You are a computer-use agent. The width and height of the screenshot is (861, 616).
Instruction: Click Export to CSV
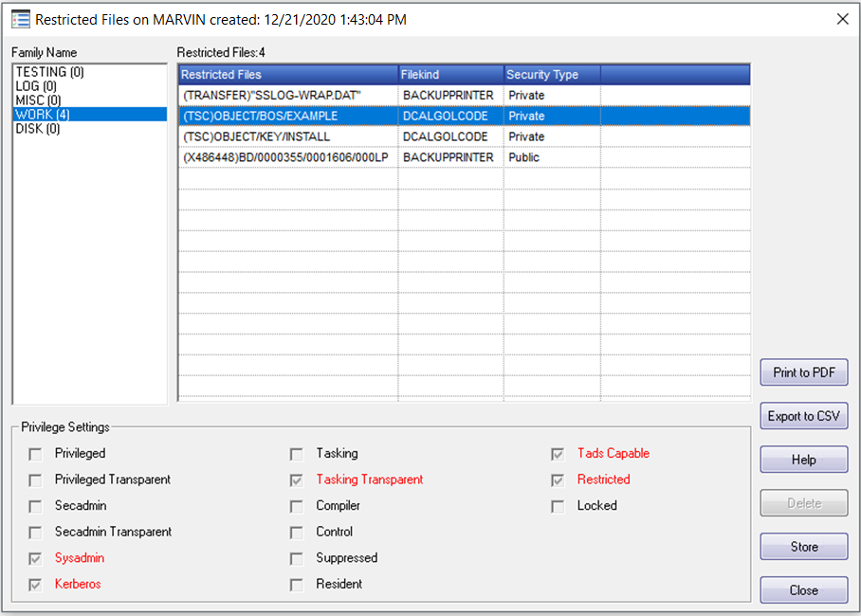[804, 416]
